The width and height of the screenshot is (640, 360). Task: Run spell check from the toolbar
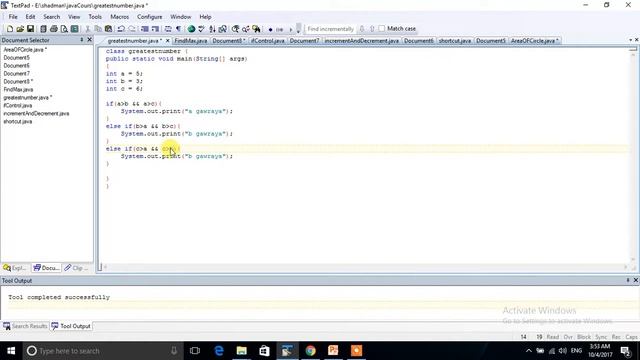pyautogui.click(x=201, y=29)
